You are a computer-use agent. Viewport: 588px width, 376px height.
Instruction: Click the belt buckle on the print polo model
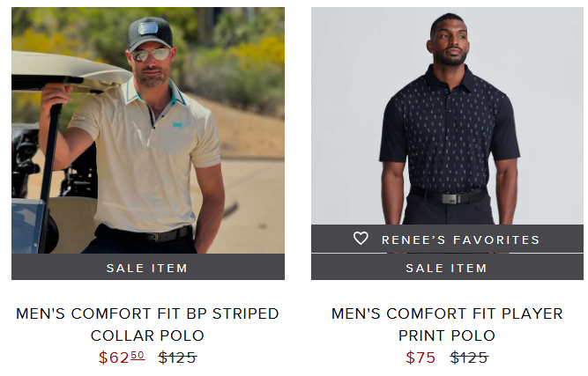[x=451, y=198]
